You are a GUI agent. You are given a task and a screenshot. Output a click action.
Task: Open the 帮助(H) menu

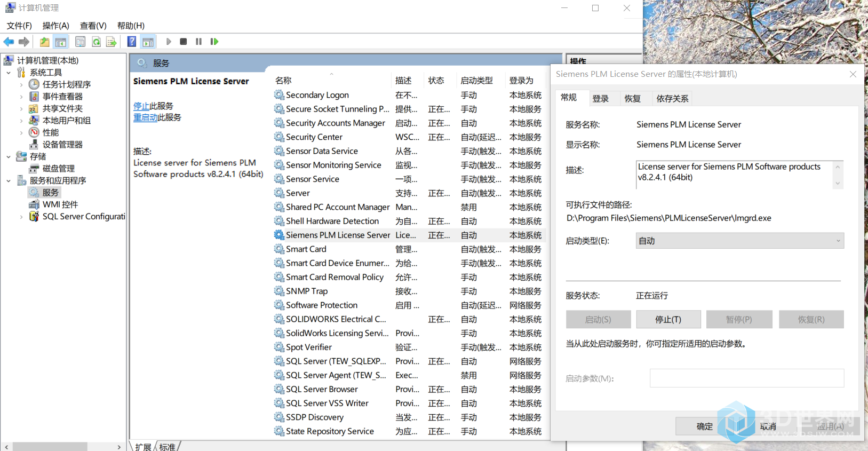coord(131,26)
